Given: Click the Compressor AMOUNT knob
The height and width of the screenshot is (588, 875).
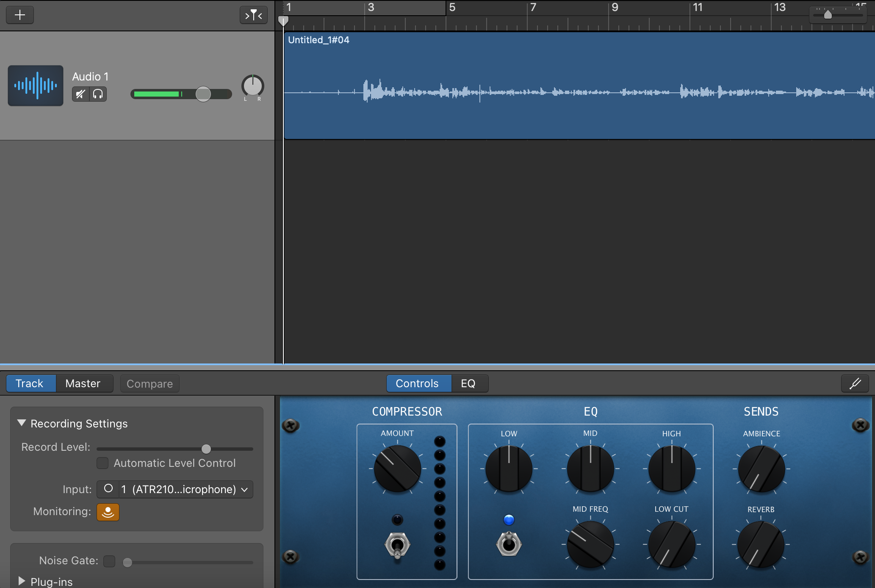Looking at the screenshot, I should [x=397, y=469].
